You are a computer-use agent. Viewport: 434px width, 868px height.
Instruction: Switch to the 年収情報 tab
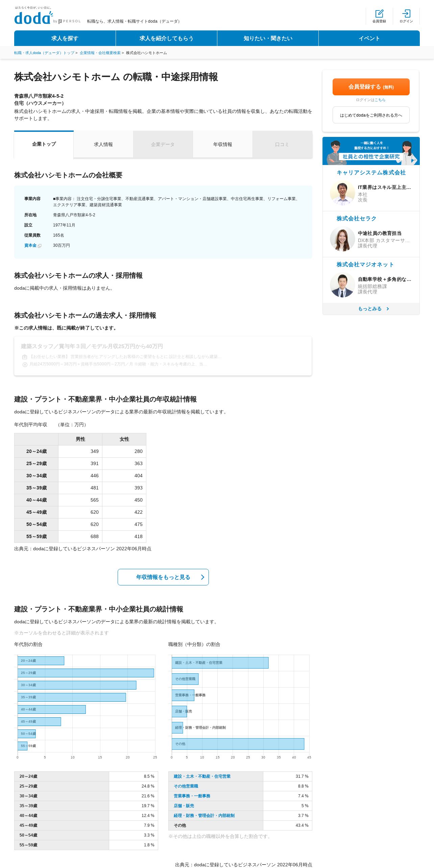223,144
